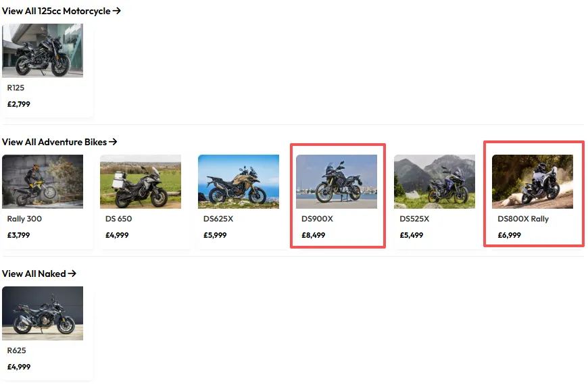This screenshot has height=387, width=588.
Task: Open the DS800X Rally title link
Action: tap(523, 219)
